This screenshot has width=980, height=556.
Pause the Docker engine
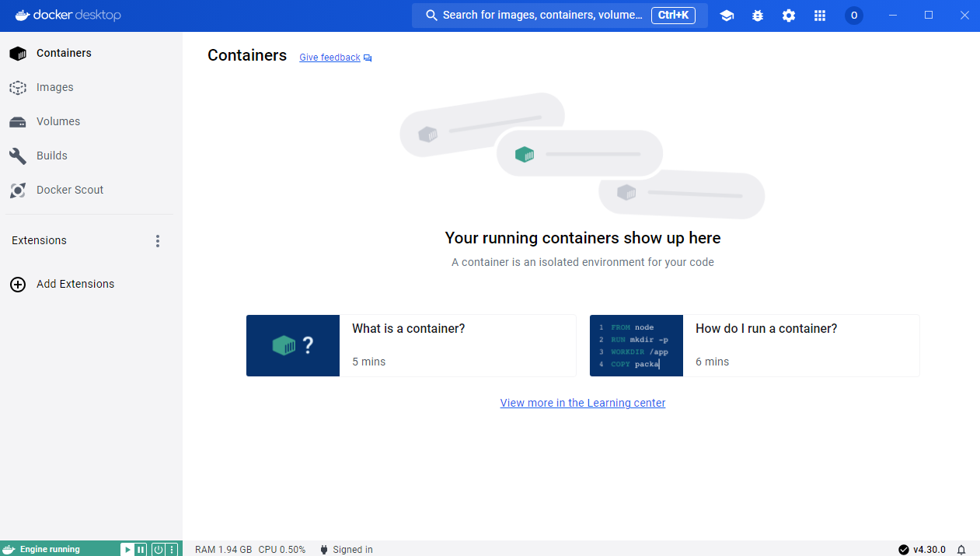(x=141, y=549)
